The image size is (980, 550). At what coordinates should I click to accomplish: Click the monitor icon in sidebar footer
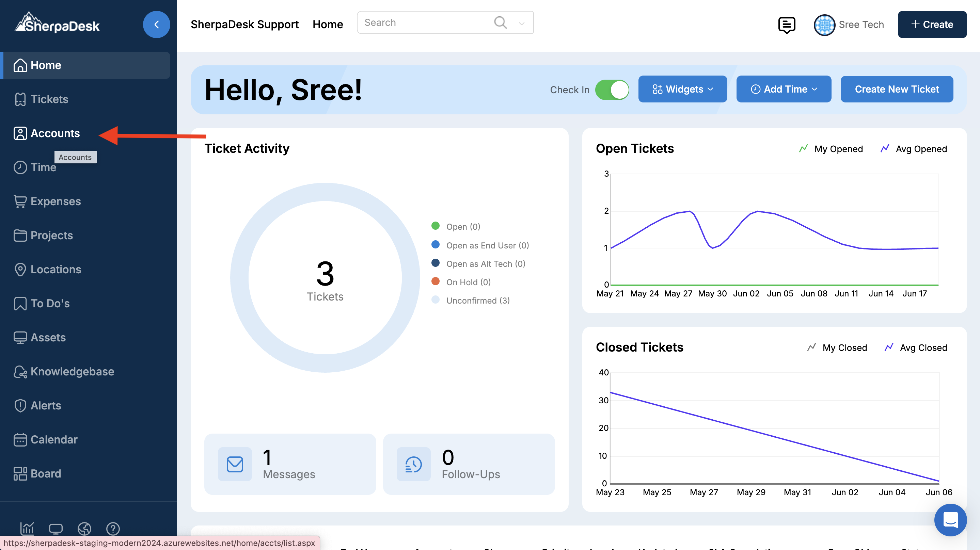tap(56, 528)
